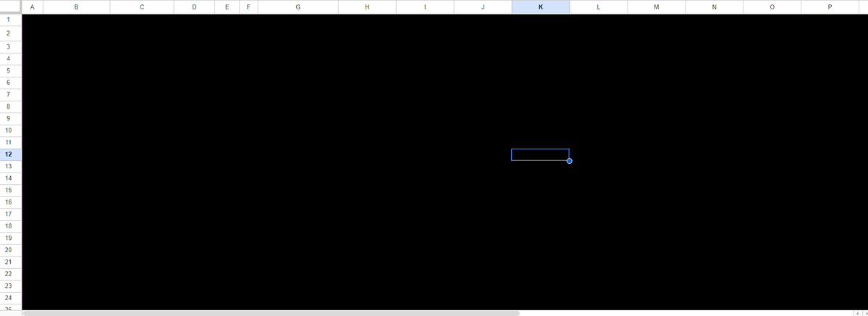Select row 14 header
Screen dimensions: 868x316
[x=11, y=178]
